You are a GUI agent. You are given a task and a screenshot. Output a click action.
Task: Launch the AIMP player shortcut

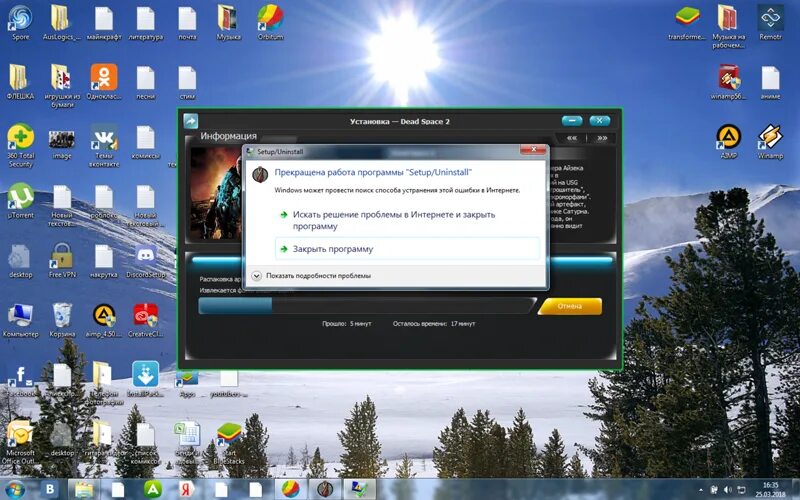tap(729, 141)
